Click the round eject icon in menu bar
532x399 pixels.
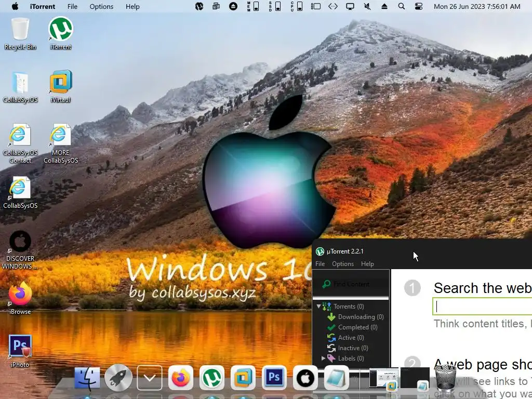(233, 6)
